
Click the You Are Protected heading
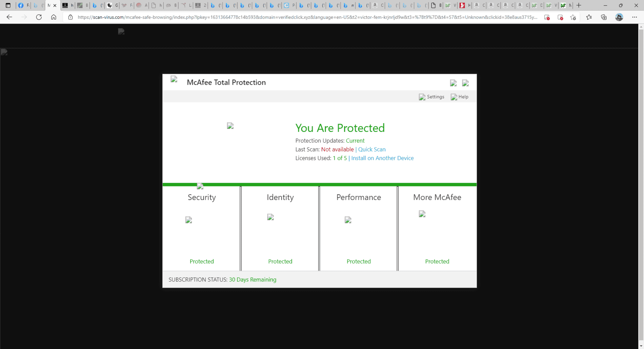(x=340, y=128)
